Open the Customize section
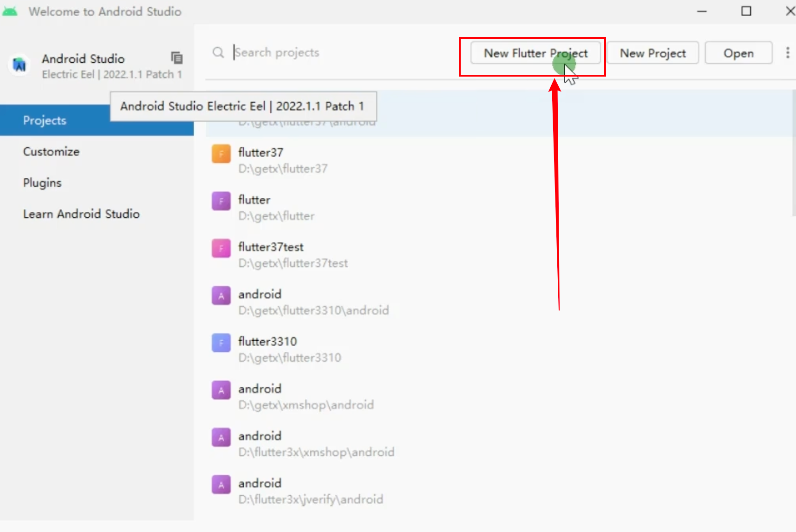Image resolution: width=796 pixels, height=532 pixels. pos(97,151)
